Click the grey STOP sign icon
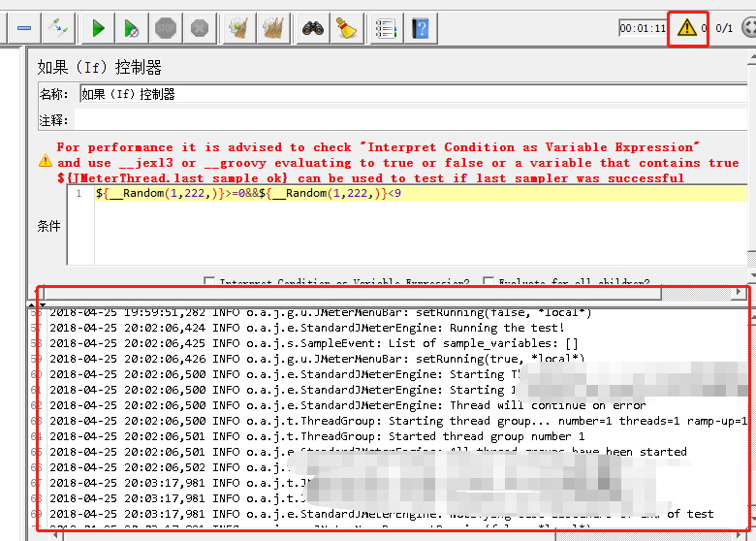The width and height of the screenshot is (756, 541). click(x=166, y=28)
